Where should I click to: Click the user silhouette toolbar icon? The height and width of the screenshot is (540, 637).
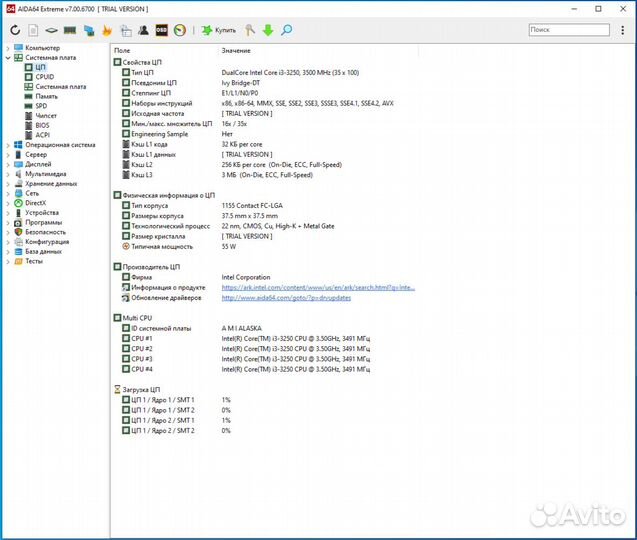pyautogui.click(x=143, y=30)
